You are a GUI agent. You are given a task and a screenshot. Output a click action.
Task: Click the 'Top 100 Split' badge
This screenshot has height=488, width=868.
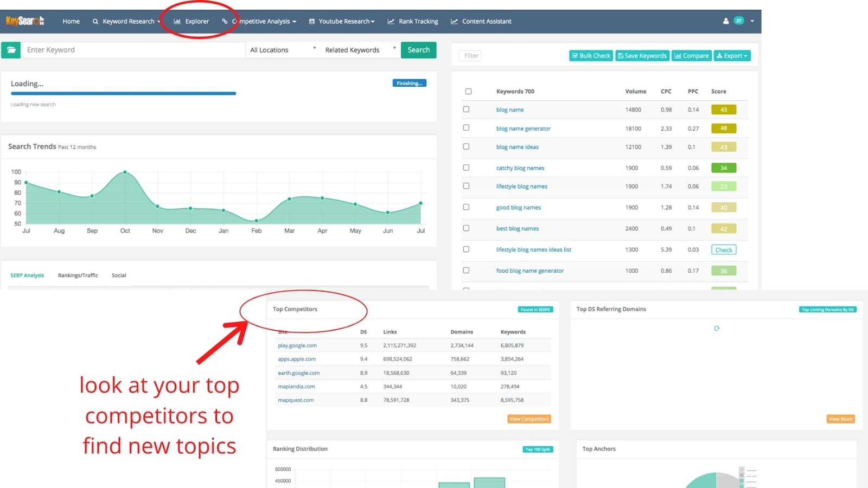click(538, 450)
